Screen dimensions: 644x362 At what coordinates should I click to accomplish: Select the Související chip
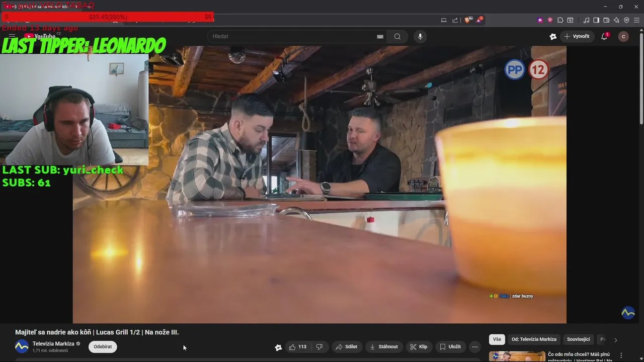(x=578, y=339)
